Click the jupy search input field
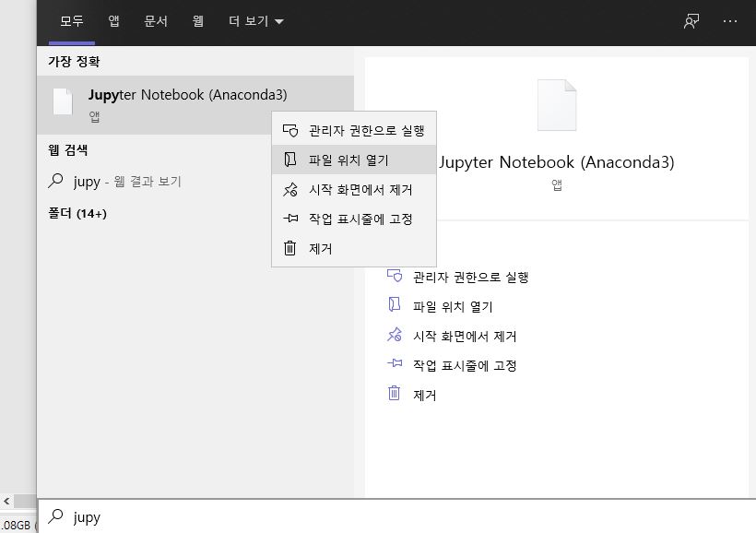Viewport: 756px width, 533px height. click(396, 516)
